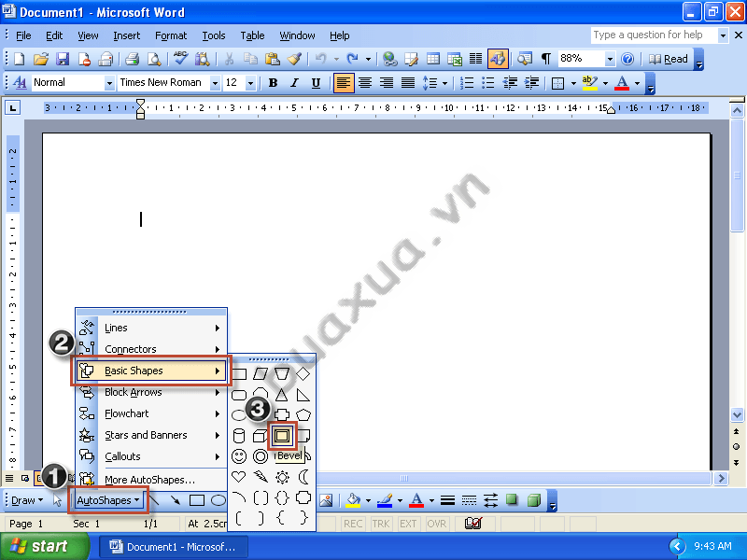Toggle Underline formatting
This screenshot has height=560, width=747.
click(316, 83)
